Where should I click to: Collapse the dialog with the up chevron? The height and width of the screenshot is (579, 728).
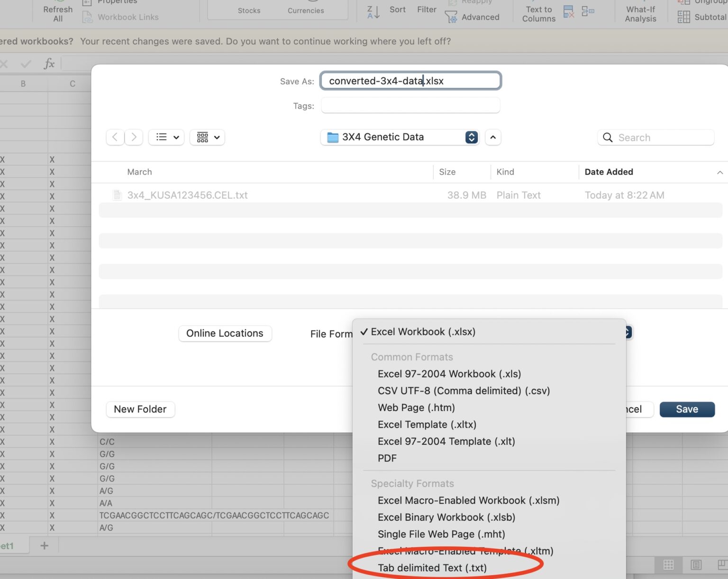[x=493, y=137]
